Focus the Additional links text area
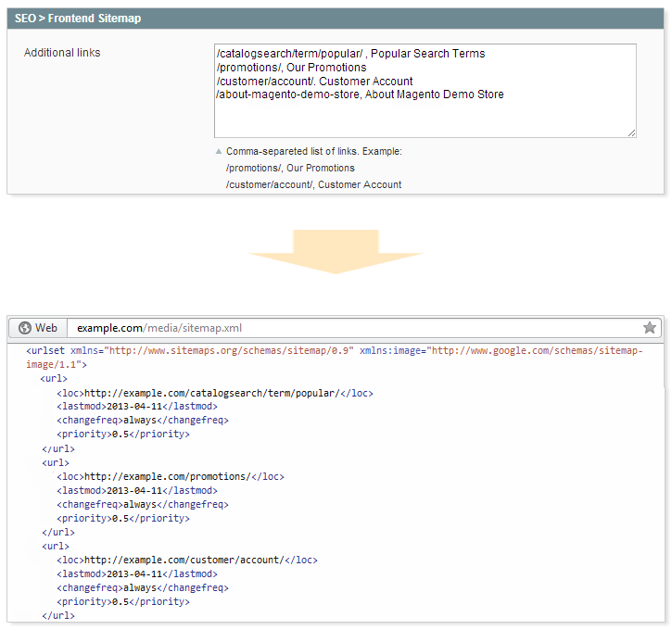This screenshot has height=630, width=672. point(425,116)
